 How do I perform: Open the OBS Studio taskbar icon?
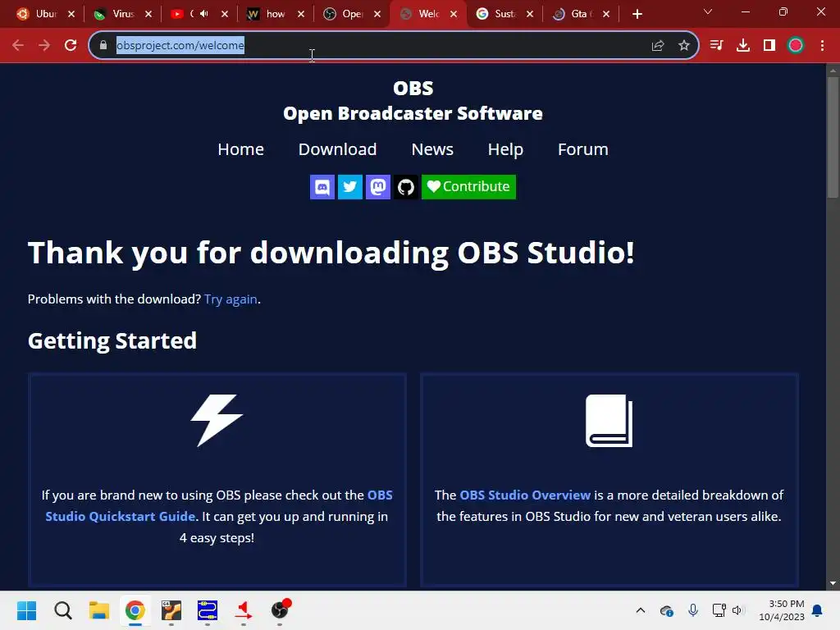point(280,610)
